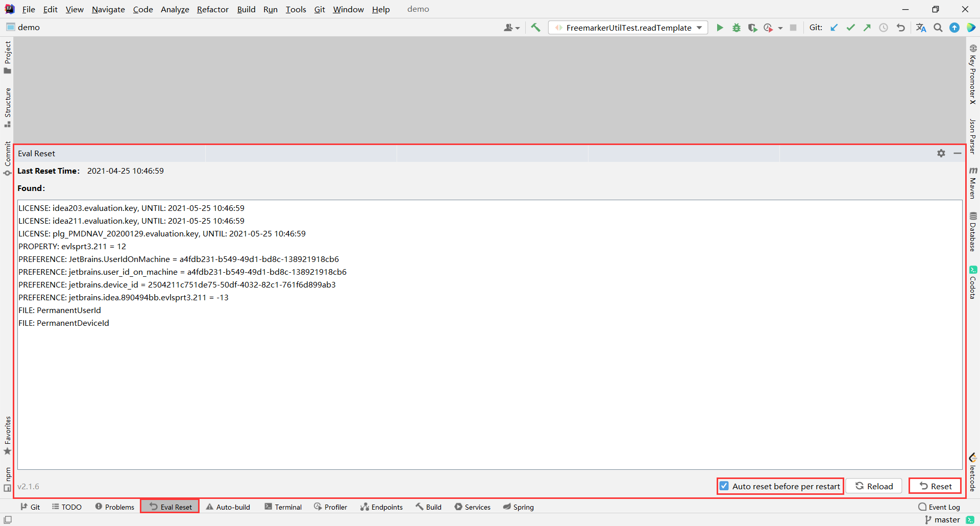980x526 pixels.
Task: Open the Favorites tool window
Action: (8, 436)
